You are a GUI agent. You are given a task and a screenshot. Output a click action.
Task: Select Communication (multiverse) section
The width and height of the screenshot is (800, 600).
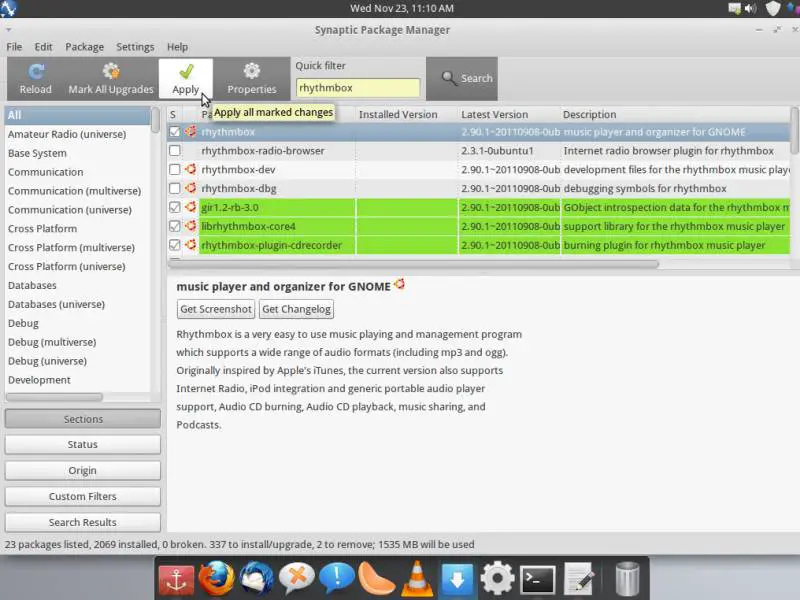78,191
